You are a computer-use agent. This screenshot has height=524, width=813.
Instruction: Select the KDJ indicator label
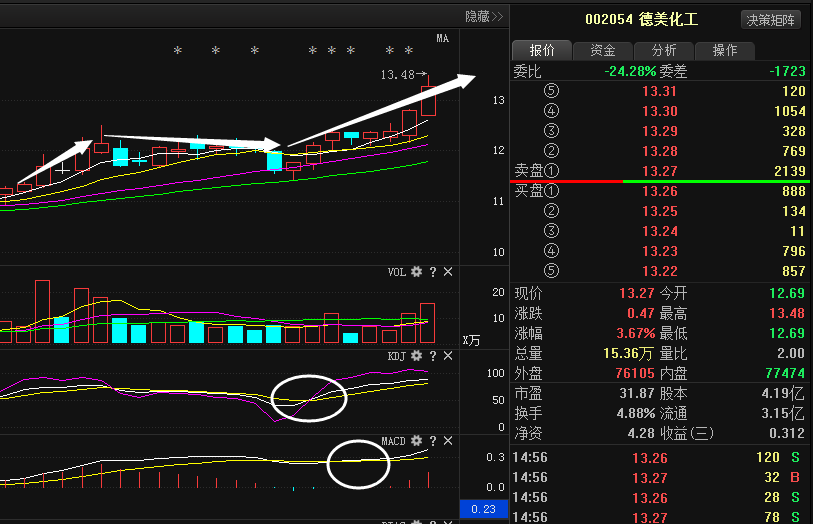coord(397,356)
